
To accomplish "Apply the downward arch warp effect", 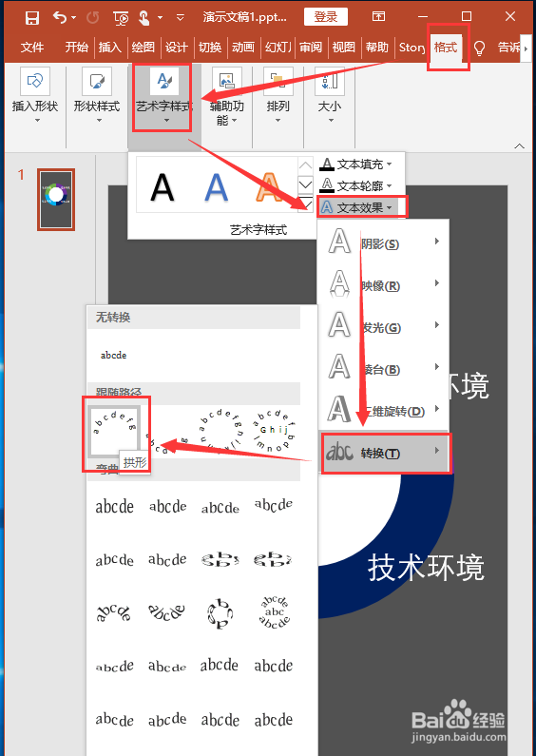I will pos(166,612).
